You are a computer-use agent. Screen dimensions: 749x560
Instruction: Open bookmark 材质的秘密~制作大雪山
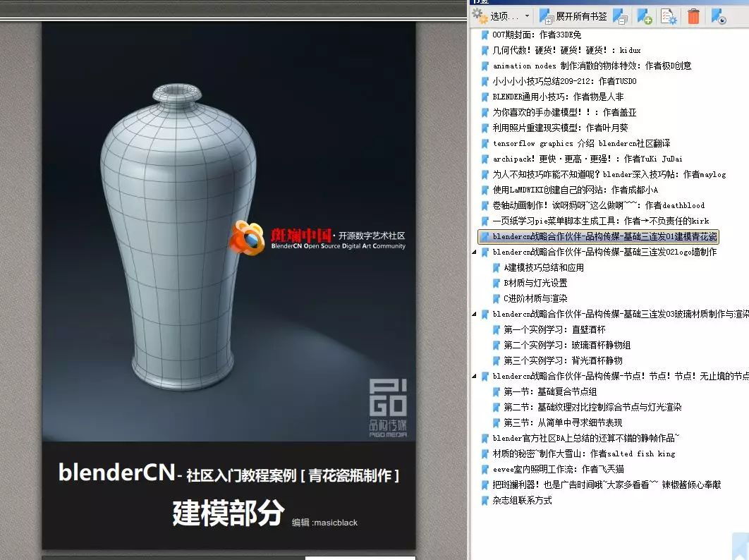[584, 454]
